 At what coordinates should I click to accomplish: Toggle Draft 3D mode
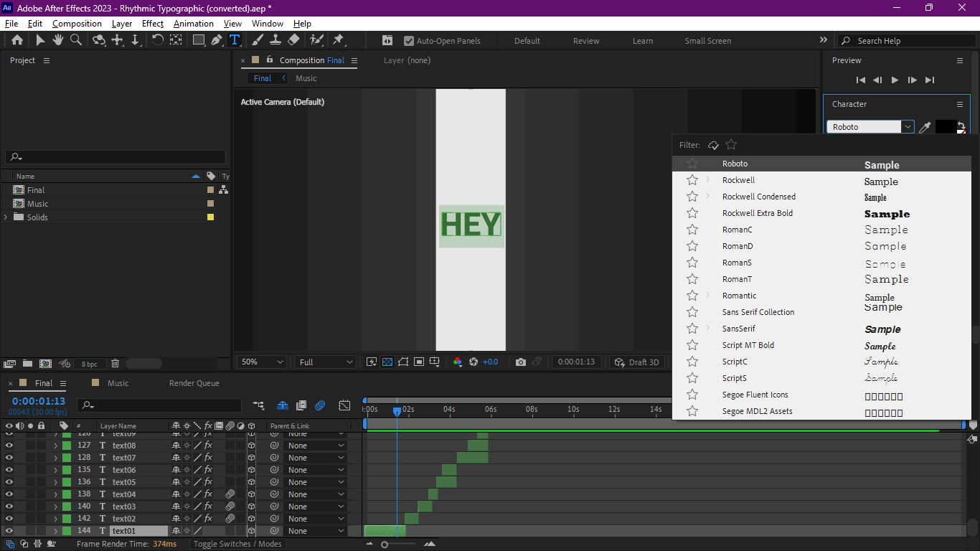click(636, 362)
